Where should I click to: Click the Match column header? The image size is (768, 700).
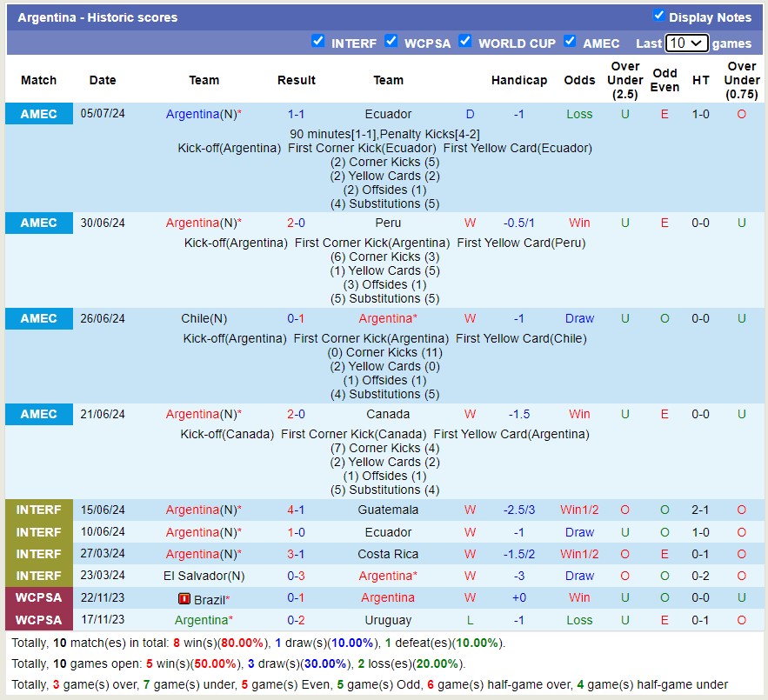(38, 80)
